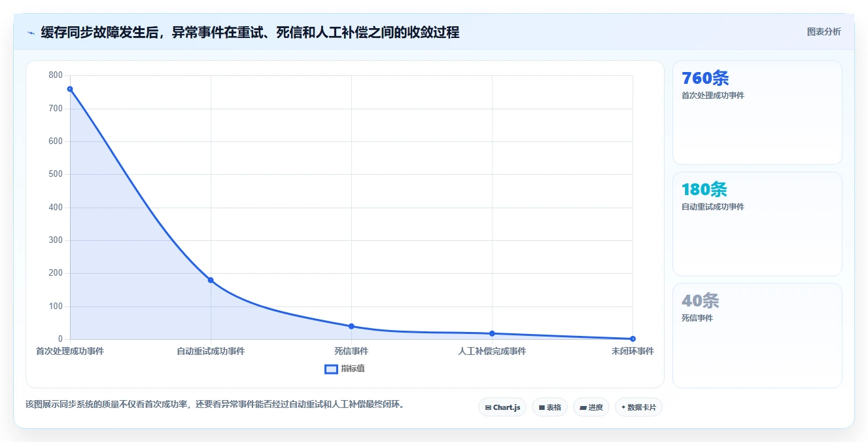Screen dimensions: 868x442
Task: Click x-axis label 未闭环事件
Action: [x=633, y=351]
